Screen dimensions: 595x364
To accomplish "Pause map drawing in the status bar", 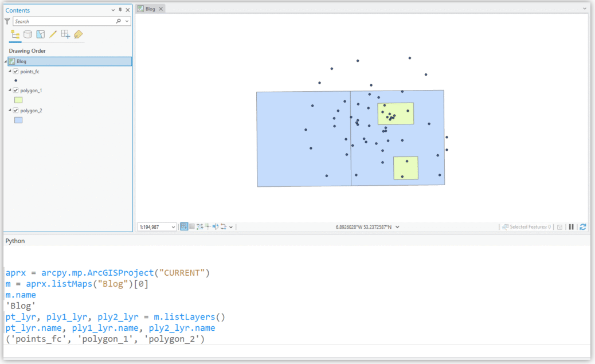I will pos(571,226).
